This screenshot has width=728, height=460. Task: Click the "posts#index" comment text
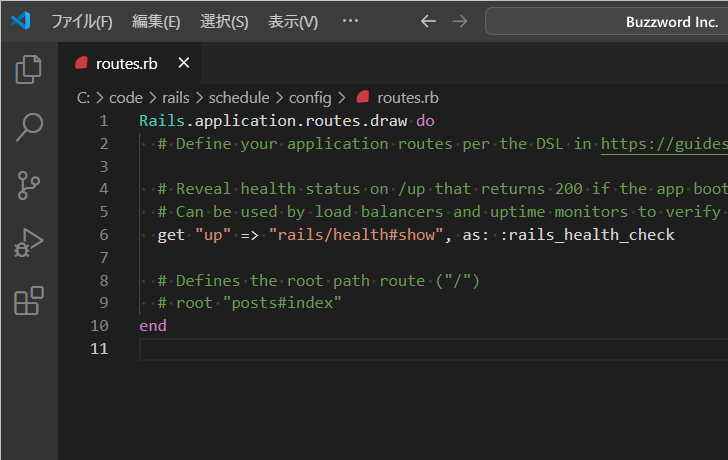point(282,303)
